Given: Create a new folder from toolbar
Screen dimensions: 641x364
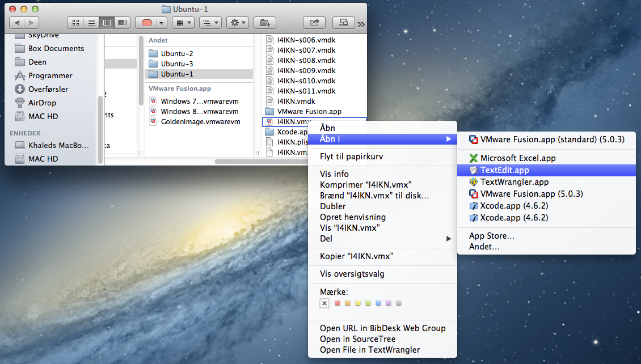Looking at the screenshot, I should pyautogui.click(x=265, y=23).
